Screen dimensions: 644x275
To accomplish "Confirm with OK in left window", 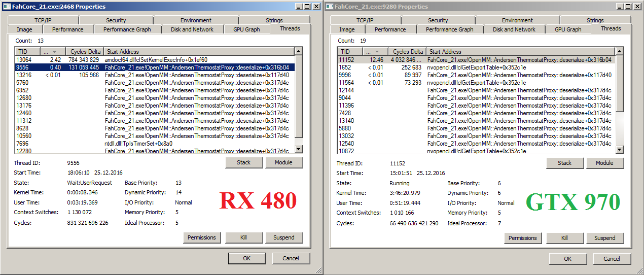I will [246, 258].
